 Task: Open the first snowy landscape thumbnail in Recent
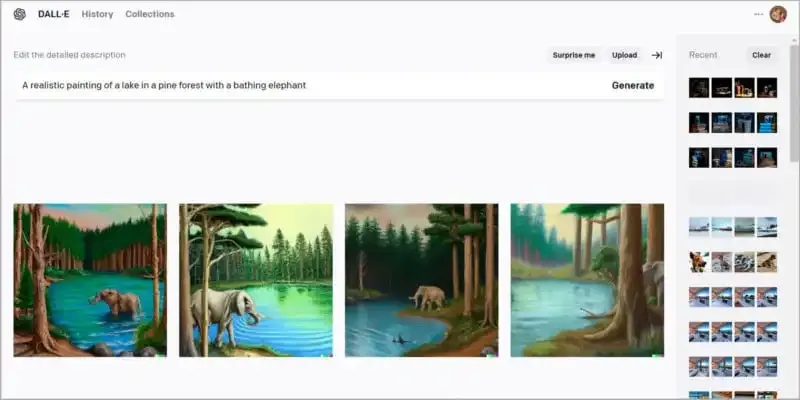tap(699, 227)
